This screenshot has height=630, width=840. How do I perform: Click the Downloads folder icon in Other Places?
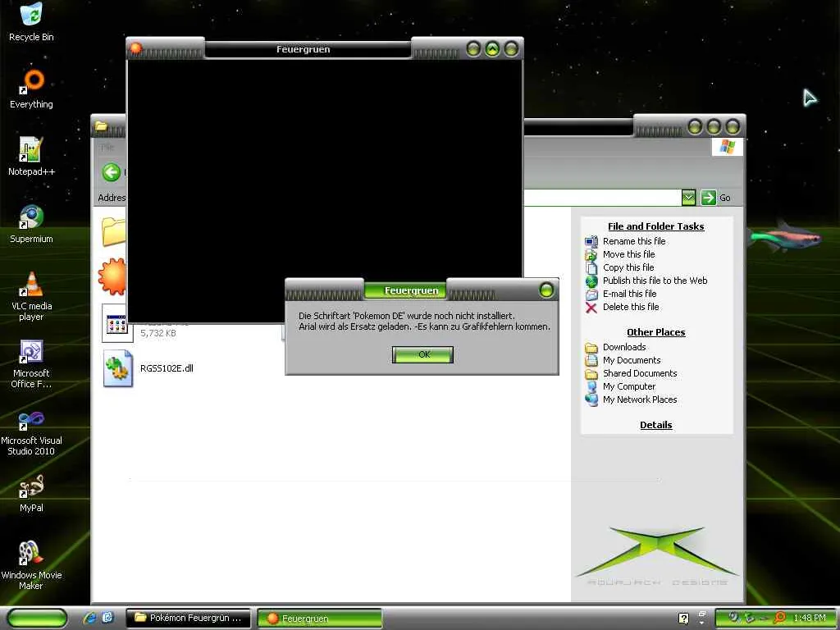tap(591, 347)
